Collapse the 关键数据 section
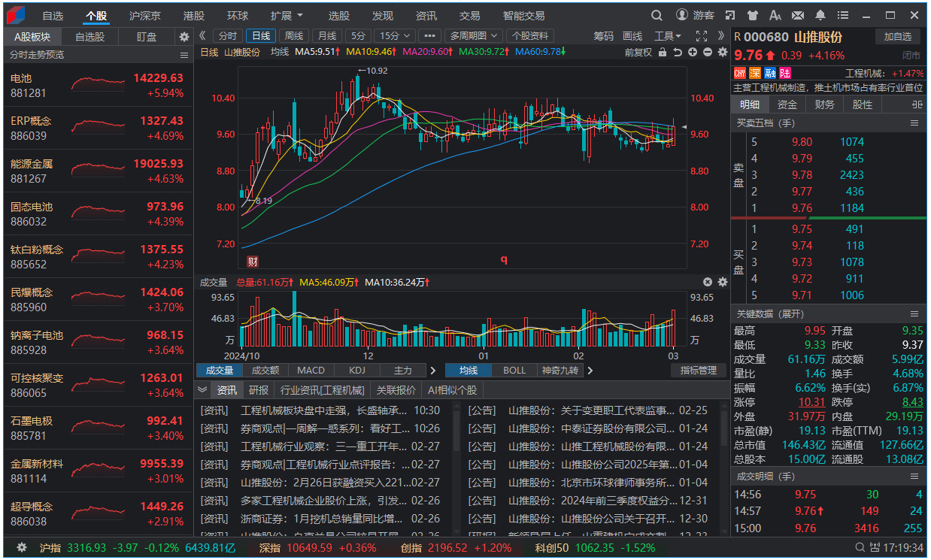931x560 pixels. pyautogui.click(x=914, y=313)
